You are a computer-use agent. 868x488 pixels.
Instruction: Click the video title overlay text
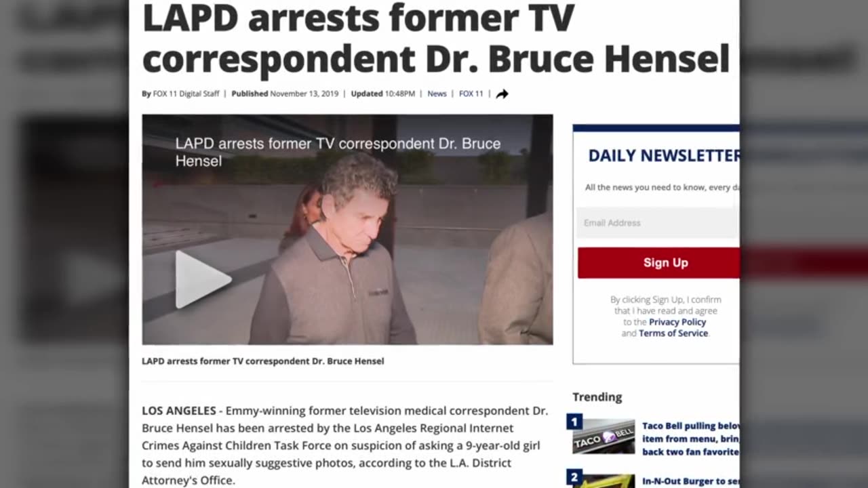(338, 152)
